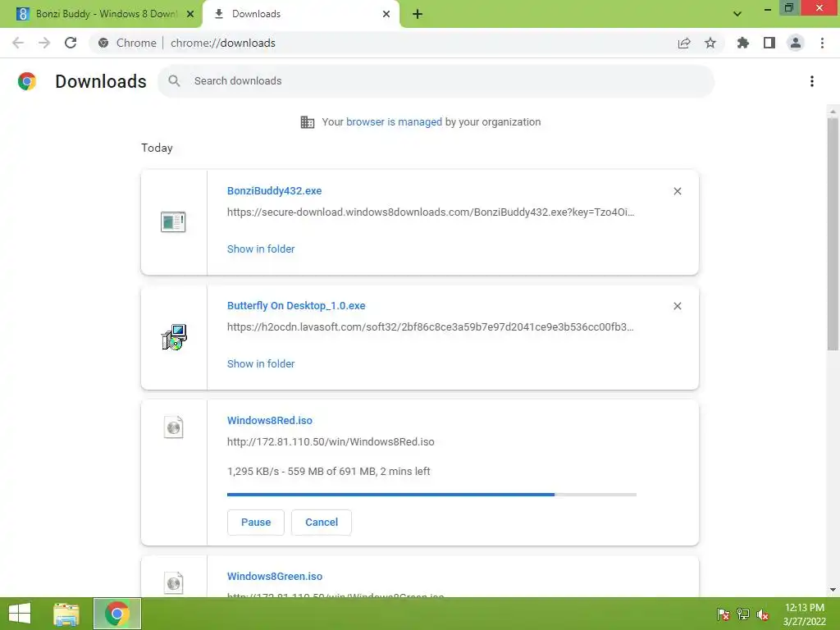The image size is (840, 630).
Task: Click the search magnifier icon
Action: pyautogui.click(x=174, y=81)
